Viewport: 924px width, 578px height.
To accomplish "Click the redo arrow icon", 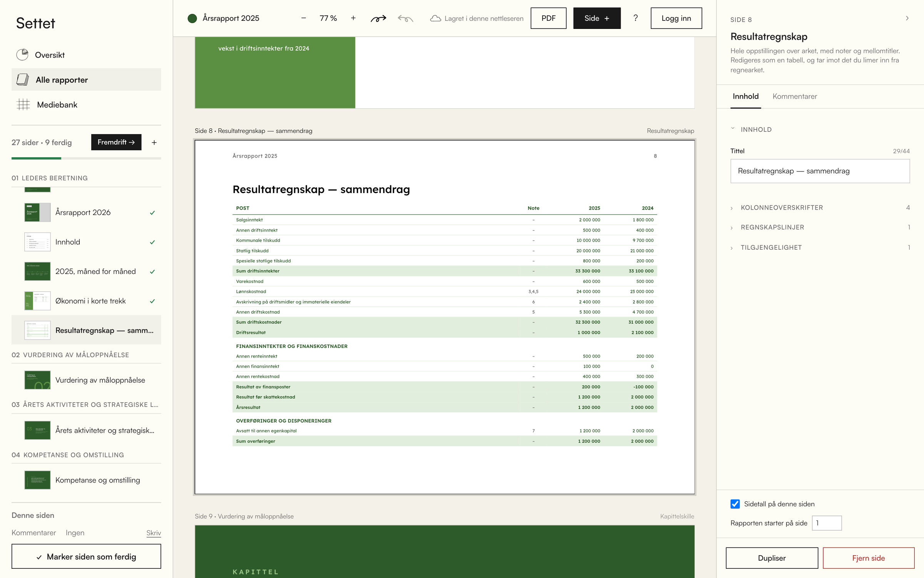I will 378,18.
